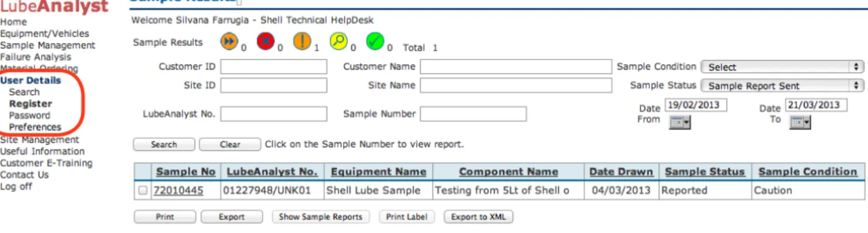Viewport: 868px width, 233px height.
Task: Click the LubeAnalyst logo
Action: coord(55,7)
